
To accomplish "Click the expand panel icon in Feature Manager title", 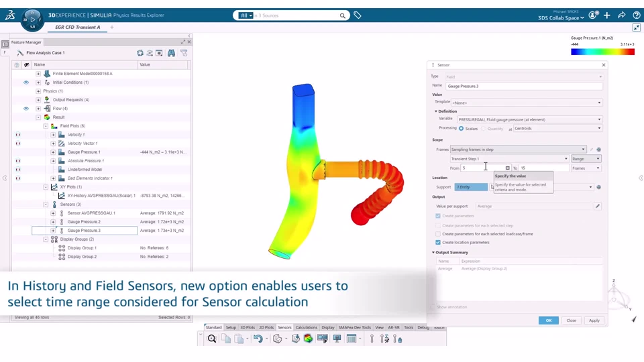I will click(x=182, y=42).
